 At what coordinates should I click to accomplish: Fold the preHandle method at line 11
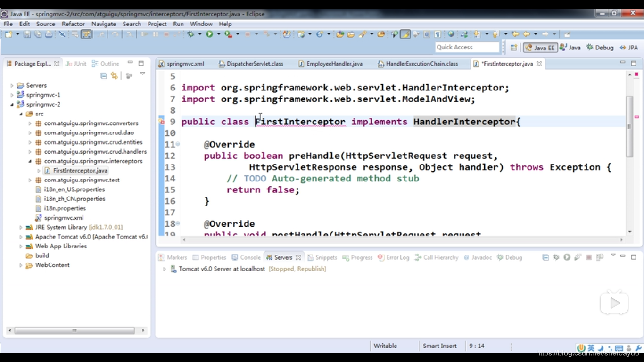(178, 144)
